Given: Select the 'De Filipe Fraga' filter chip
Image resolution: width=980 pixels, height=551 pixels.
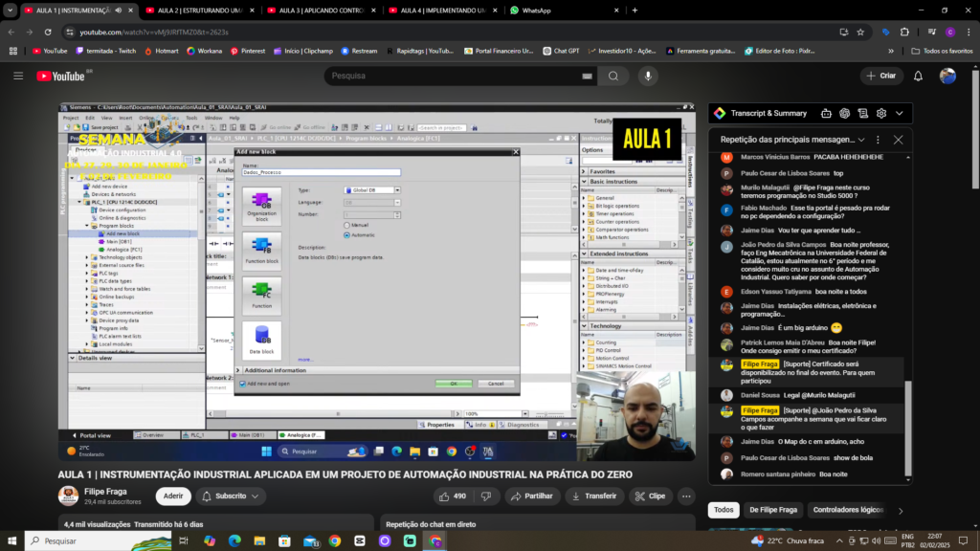Looking at the screenshot, I should [x=773, y=510].
